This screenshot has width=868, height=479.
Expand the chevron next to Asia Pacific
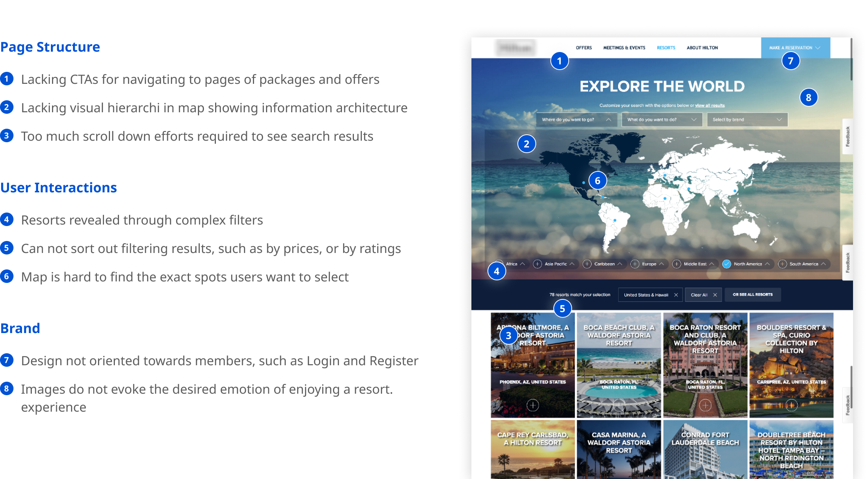click(x=572, y=264)
